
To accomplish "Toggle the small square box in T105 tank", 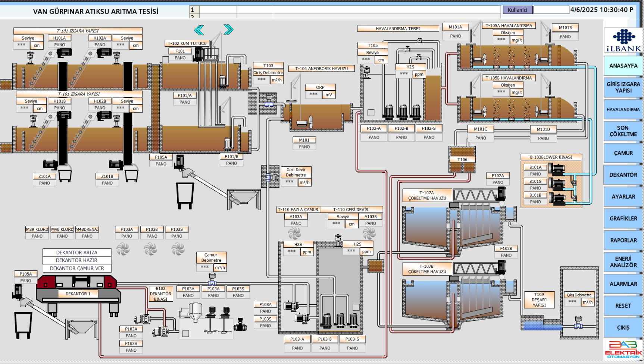I will 371,113.
